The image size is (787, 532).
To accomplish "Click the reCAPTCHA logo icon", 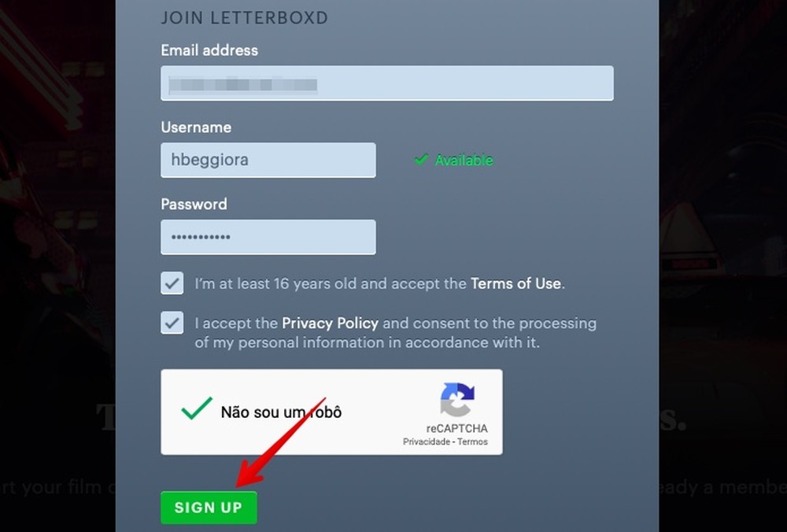I will click(x=457, y=399).
